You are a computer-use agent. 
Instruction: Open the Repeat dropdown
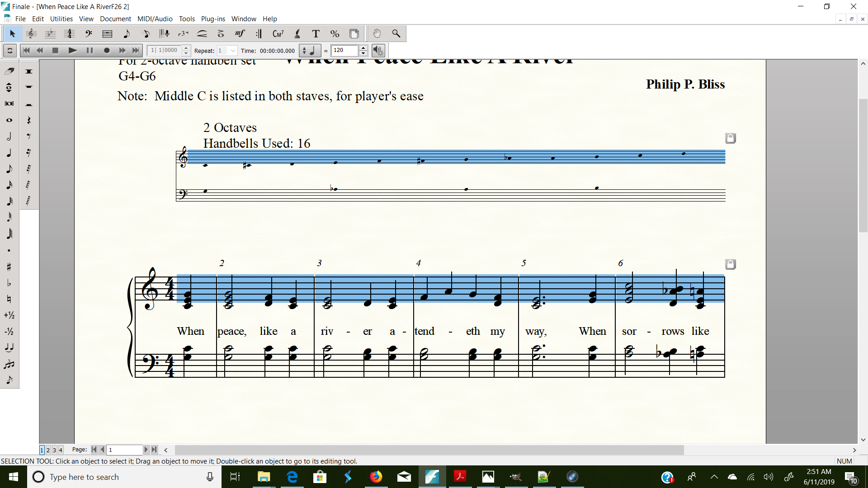point(233,51)
